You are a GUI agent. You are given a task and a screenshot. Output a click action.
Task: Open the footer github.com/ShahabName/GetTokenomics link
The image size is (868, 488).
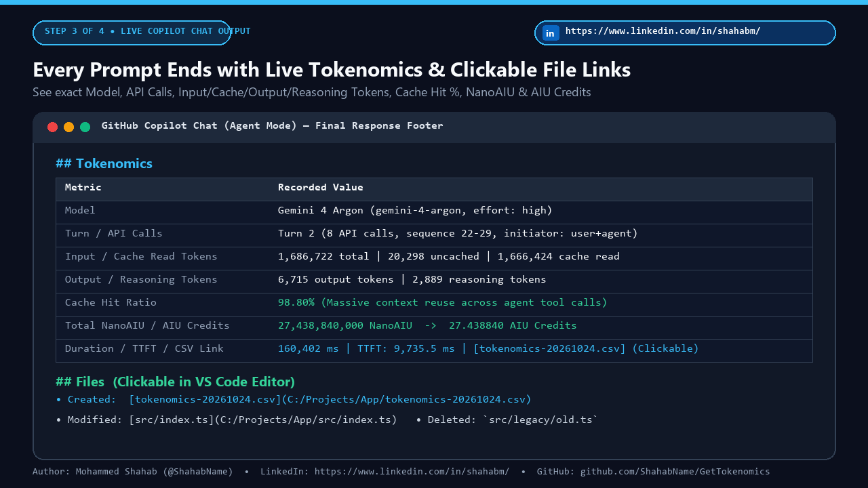click(x=675, y=471)
